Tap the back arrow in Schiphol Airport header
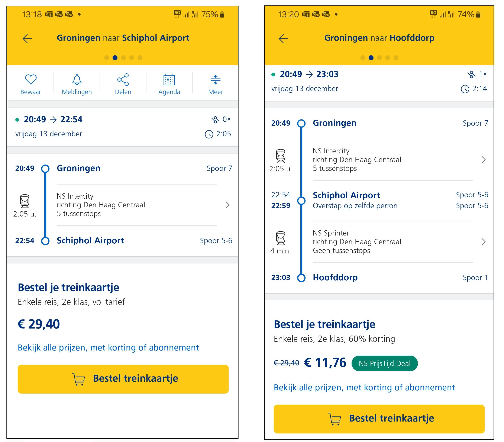The height and width of the screenshot is (442, 504). (x=27, y=38)
